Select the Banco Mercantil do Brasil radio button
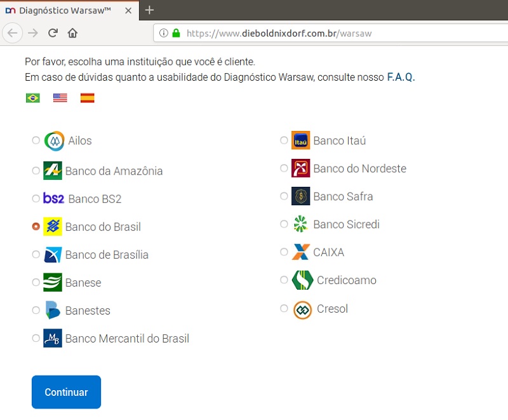 click(x=36, y=338)
